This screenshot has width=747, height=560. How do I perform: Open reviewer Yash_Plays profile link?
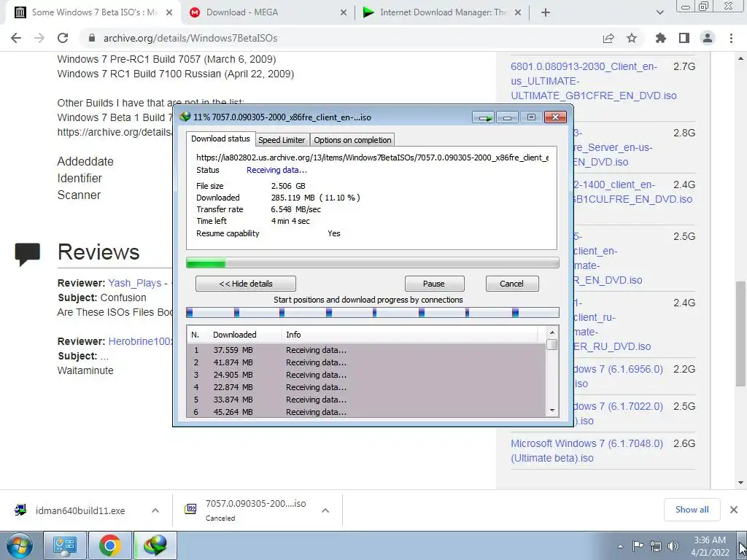135,283
